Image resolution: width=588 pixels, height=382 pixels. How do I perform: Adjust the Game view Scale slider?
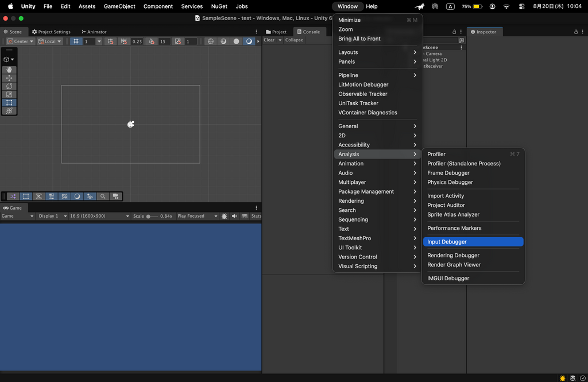coord(152,216)
